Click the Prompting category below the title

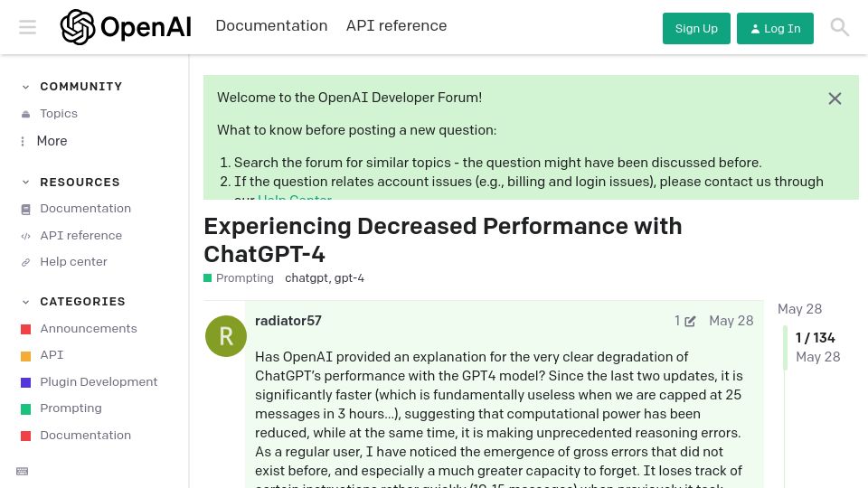point(239,277)
